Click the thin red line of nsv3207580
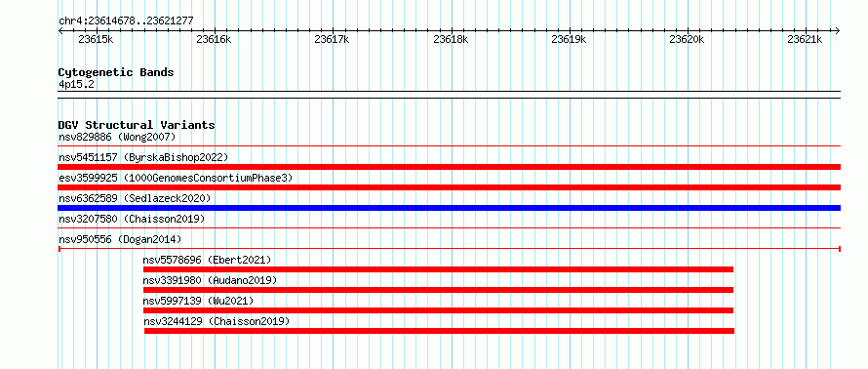 point(449,228)
